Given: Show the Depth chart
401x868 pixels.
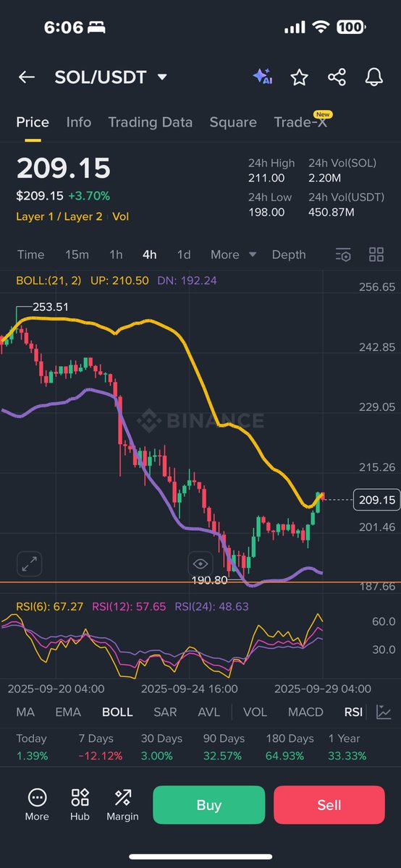Looking at the screenshot, I should [289, 255].
